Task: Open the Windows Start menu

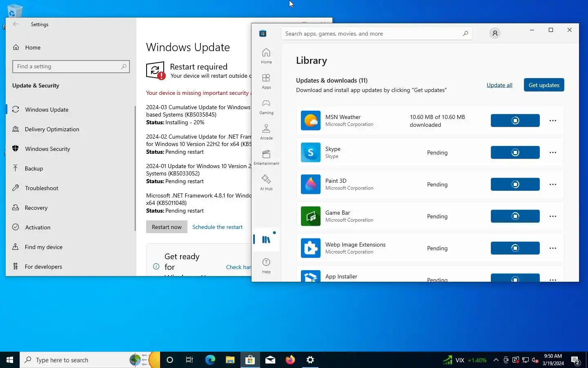Action: [x=10, y=360]
